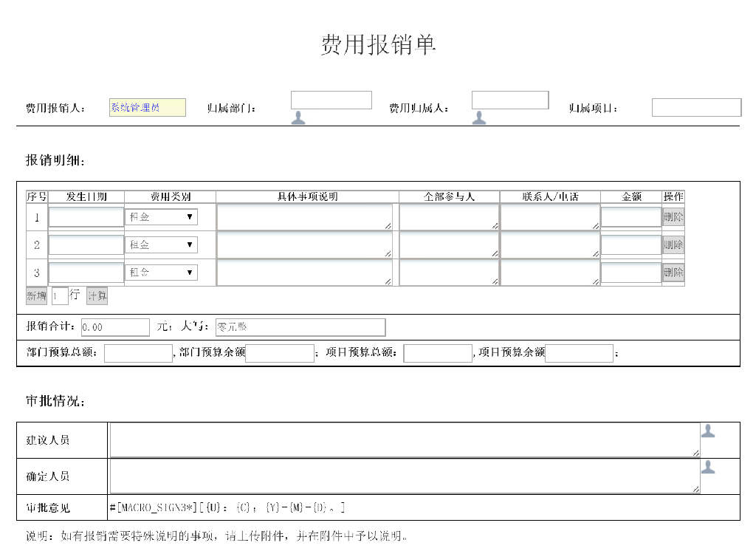
Task: Click person icon under 归属部门 field
Action: (298, 117)
